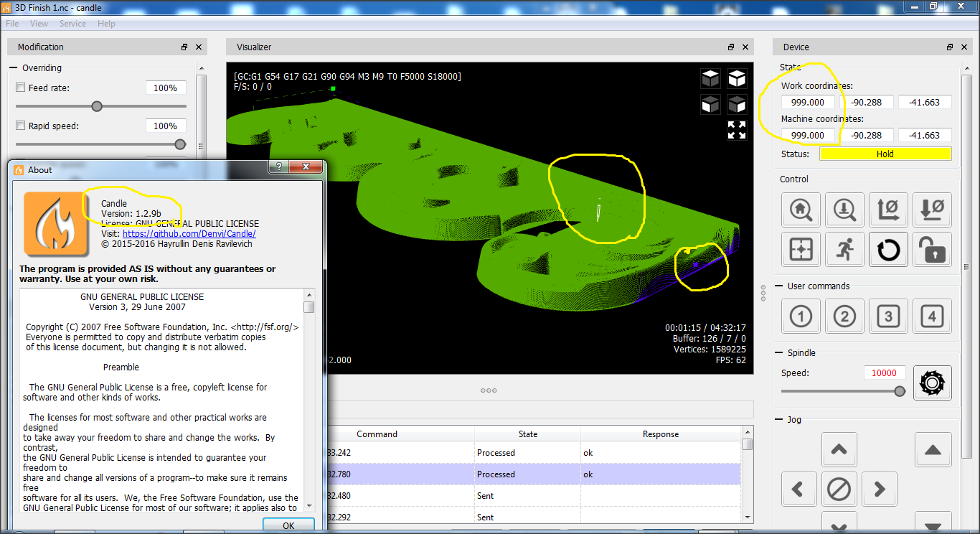
Task: Collapse the Overriding section
Action: [13, 68]
